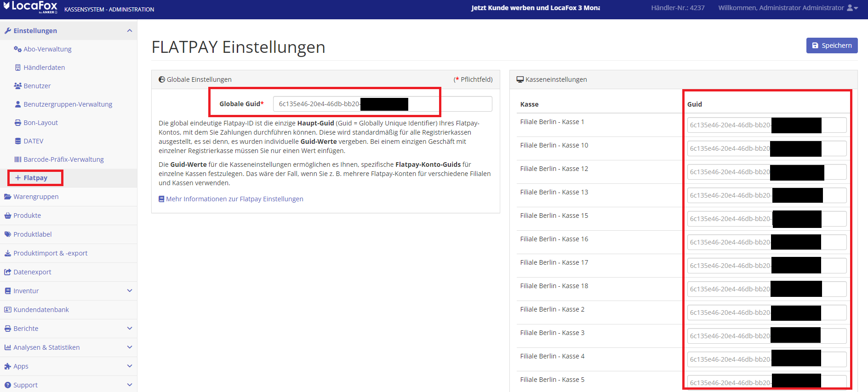
Task: Click the Flatpay plus icon
Action: 18,178
